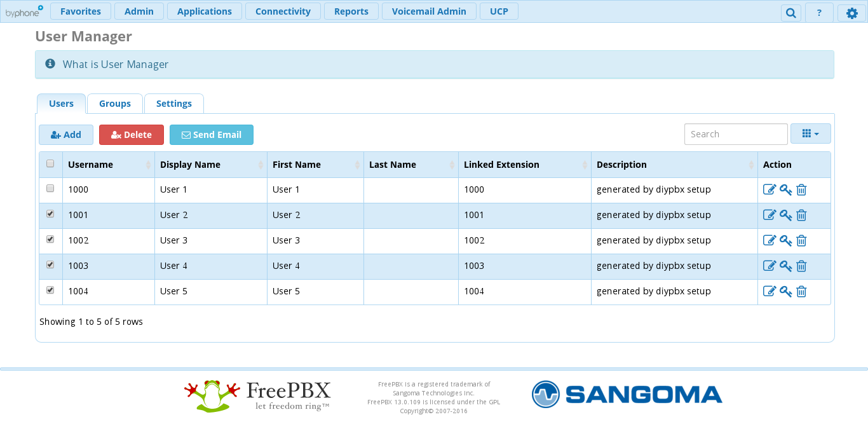Screen dimensions: 868x431
Task: Open the Applications menu
Action: 204,11
